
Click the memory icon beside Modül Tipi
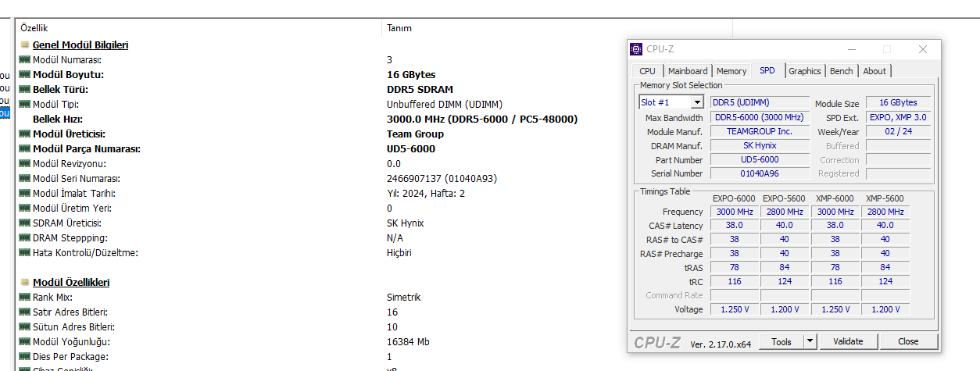[24, 104]
